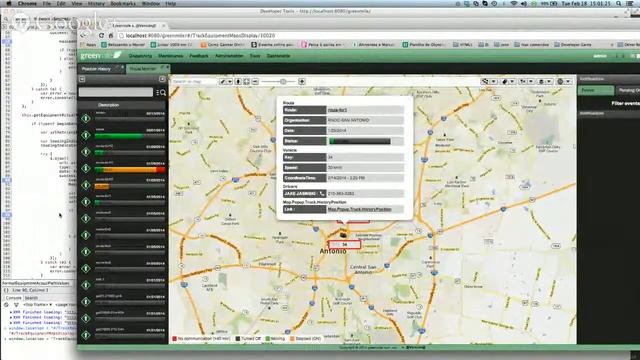The image size is (640, 360).
Task: Open History menu in macOS menu bar
Action: click(x=96, y=3)
